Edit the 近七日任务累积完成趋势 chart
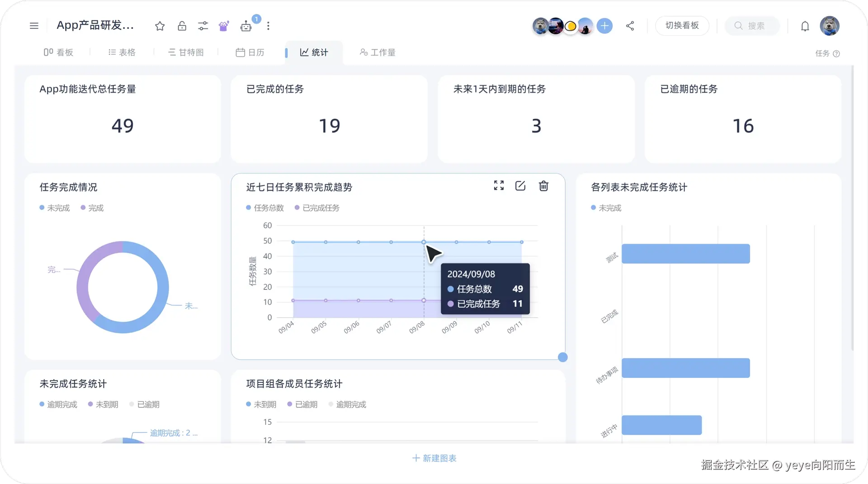This screenshot has width=868, height=484. [x=520, y=186]
